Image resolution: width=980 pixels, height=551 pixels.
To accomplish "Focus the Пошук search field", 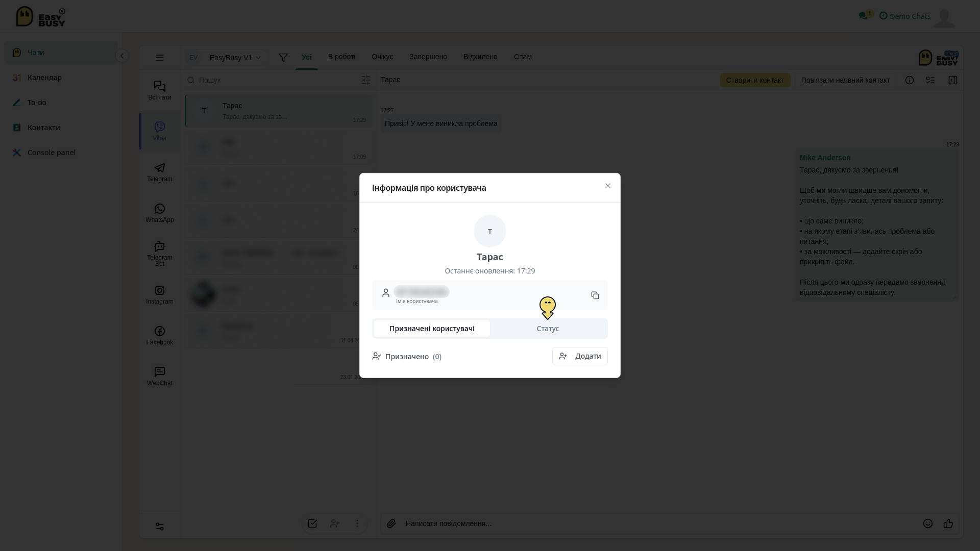I will [271, 80].
